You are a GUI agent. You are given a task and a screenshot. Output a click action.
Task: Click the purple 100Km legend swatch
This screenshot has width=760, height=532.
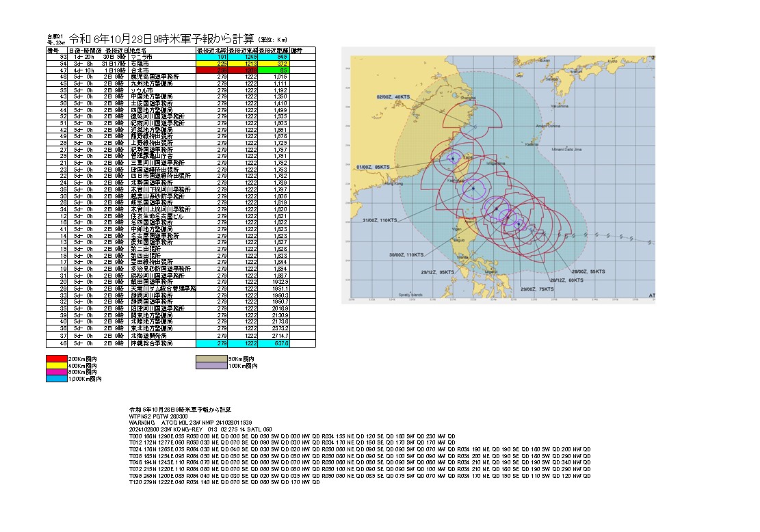coord(211,365)
